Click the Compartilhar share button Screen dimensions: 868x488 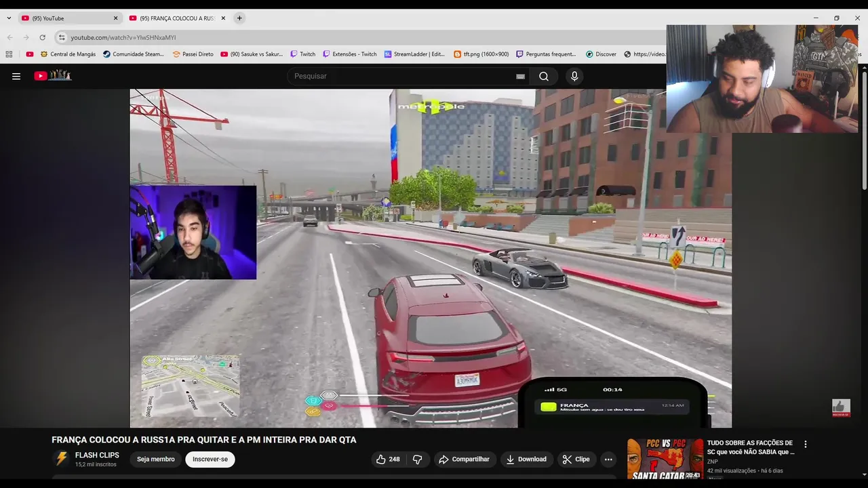click(x=464, y=459)
